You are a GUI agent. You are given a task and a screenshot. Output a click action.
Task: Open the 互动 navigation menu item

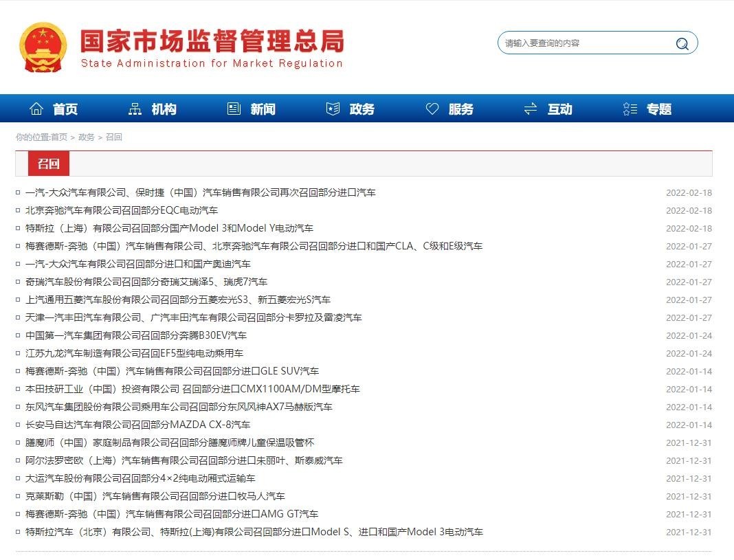(560, 109)
